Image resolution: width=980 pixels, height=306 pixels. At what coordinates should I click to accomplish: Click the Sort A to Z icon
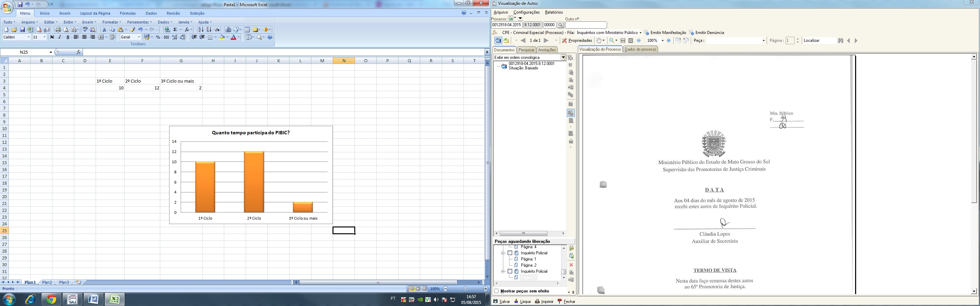[x=200, y=30]
